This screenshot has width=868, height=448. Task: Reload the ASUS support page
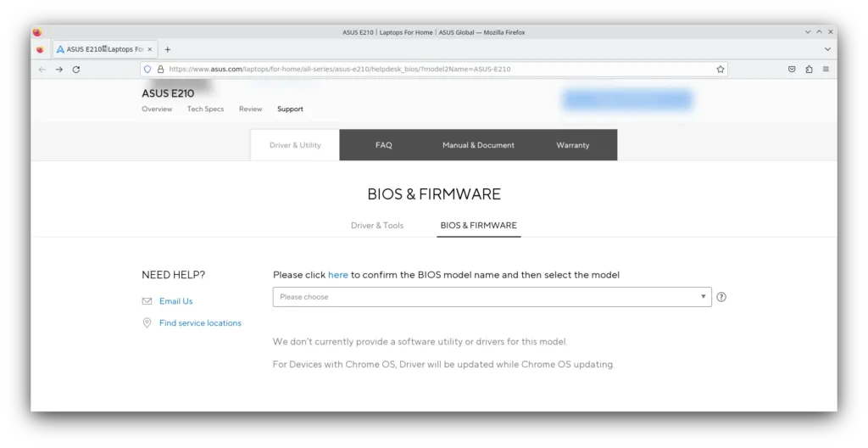[76, 70]
